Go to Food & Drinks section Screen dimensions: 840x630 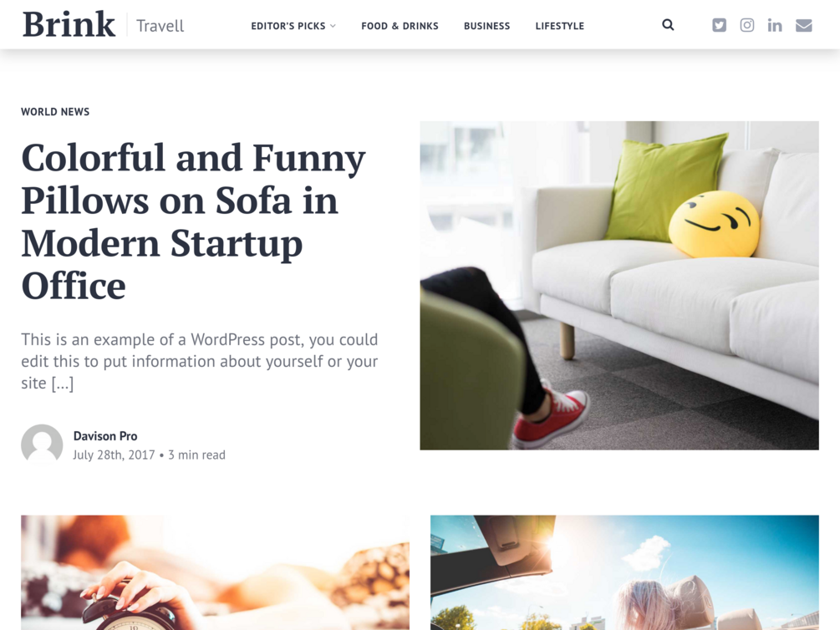[400, 26]
